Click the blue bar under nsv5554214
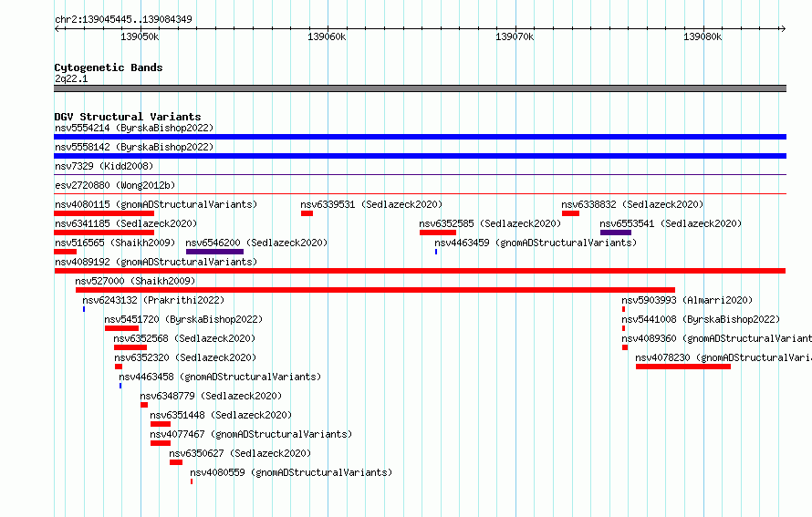The image size is (812, 517). (x=420, y=137)
